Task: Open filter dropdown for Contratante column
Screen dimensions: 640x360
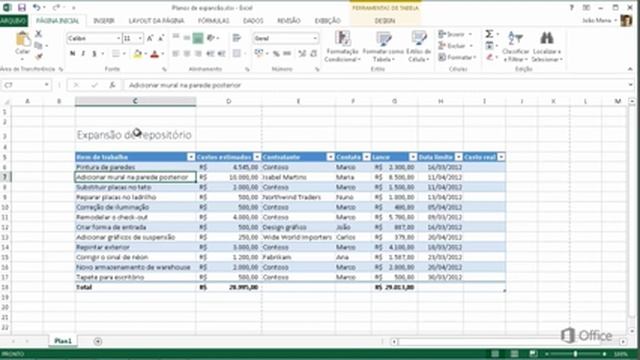Action: click(x=330, y=157)
